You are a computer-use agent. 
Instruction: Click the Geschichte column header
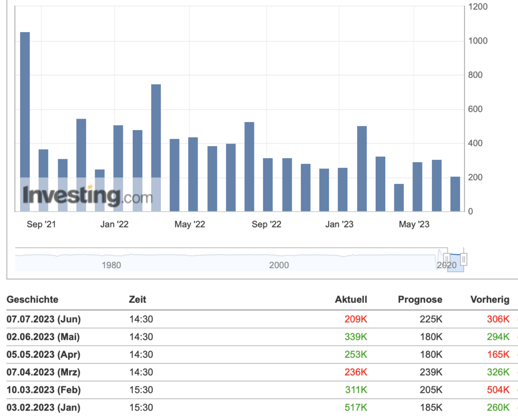[x=32, y=299]
